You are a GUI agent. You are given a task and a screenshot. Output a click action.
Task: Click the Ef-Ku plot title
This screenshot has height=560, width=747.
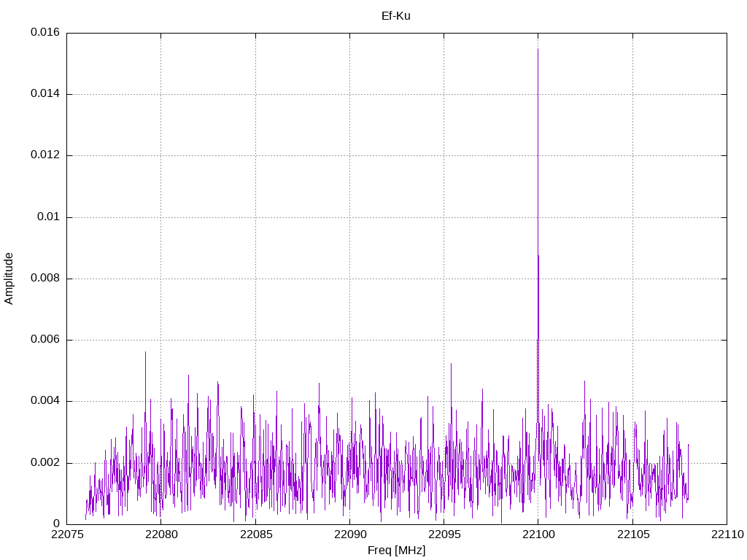(x=395, y=15)
